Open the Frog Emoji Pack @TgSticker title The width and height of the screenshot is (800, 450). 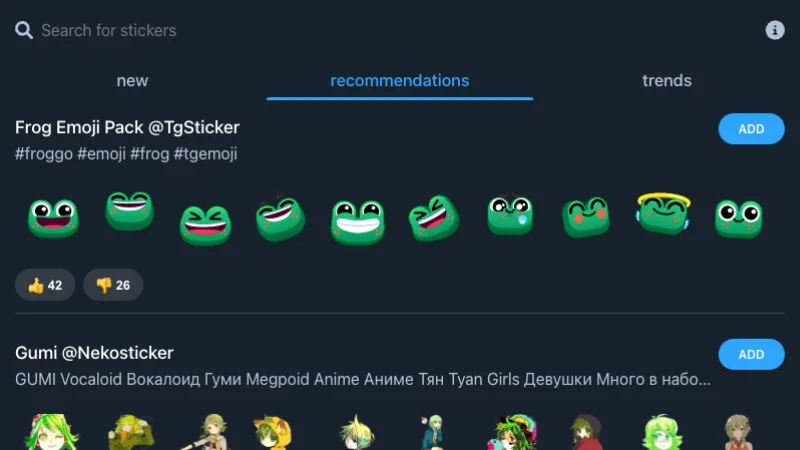(127, 128)
